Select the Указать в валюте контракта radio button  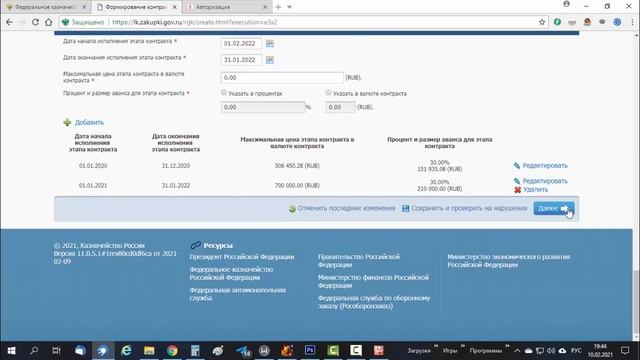pyautogui.click(x=328, y=93)
